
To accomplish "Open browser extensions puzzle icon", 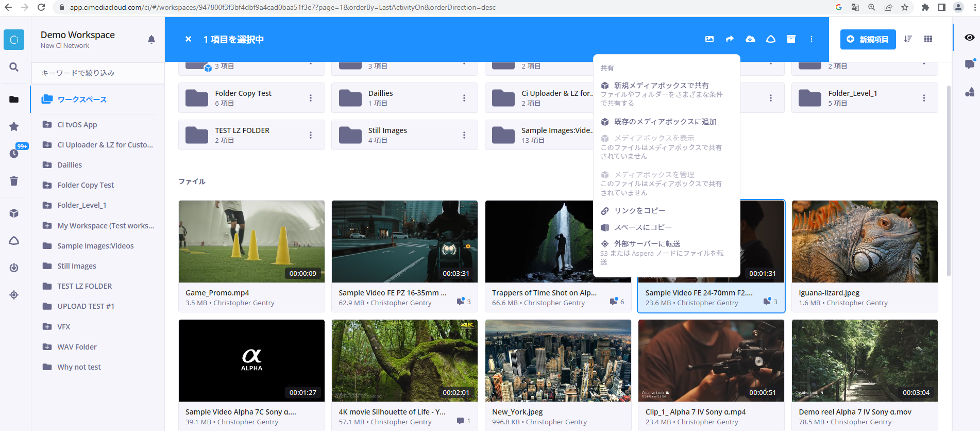I will point(925,7).
